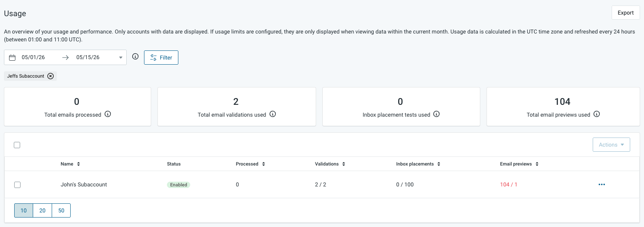
Task: Show info for Total emails processed
Action: (x=108, y=114)
